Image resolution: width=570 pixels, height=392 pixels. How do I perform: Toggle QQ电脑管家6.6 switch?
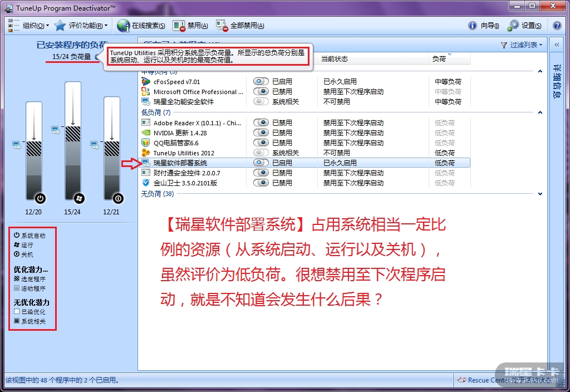click(x=261, y=143)
